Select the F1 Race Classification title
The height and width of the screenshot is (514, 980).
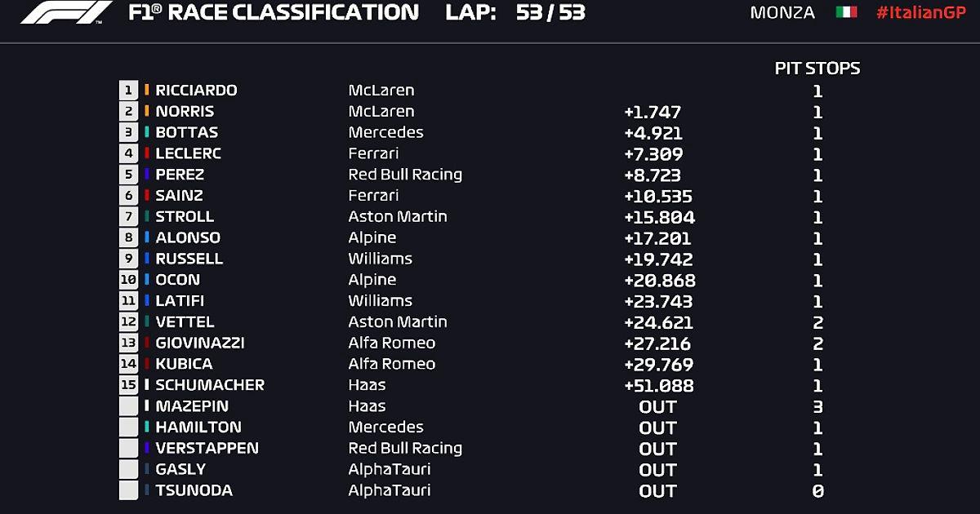coord(274,13)
